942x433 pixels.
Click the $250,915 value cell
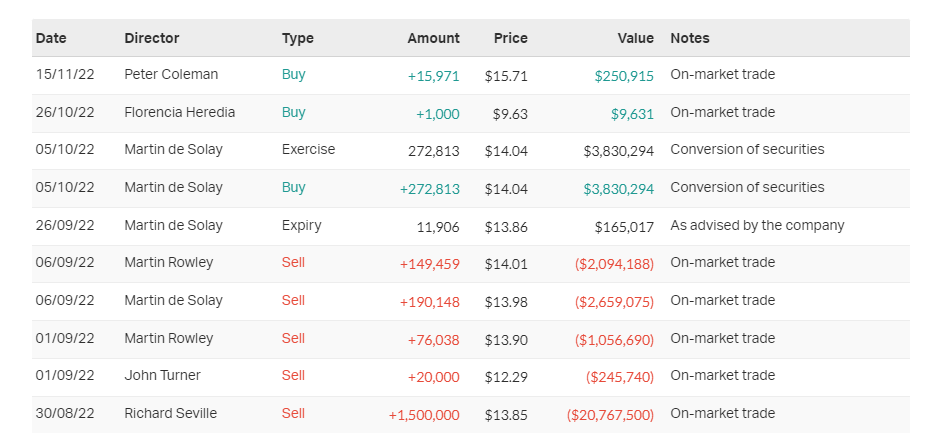coord(624,76)
